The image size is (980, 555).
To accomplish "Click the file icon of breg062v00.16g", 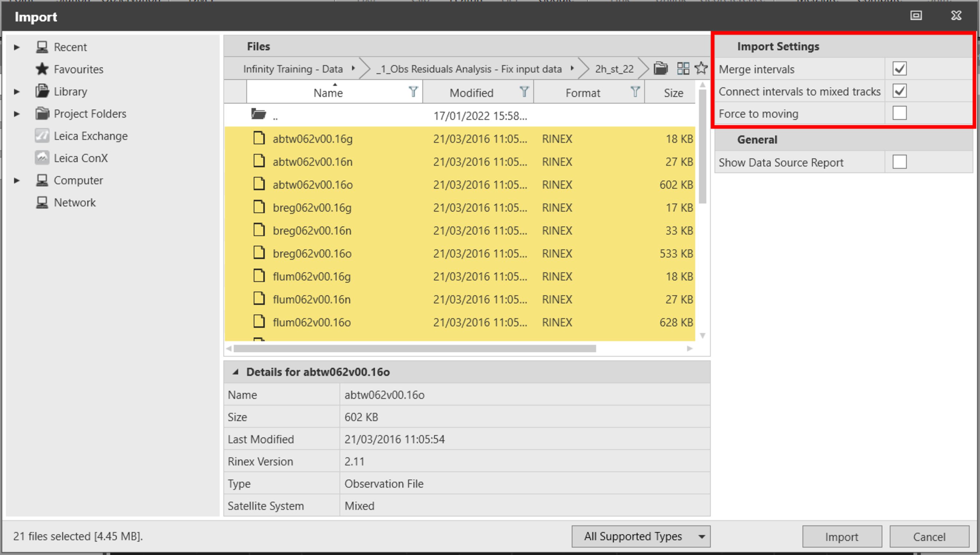I will coord(259,206).
